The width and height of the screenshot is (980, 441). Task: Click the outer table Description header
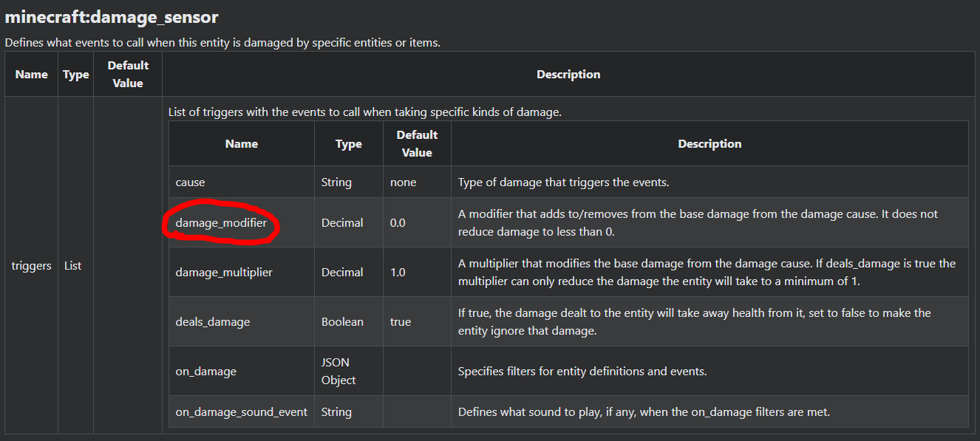(568, 74)
